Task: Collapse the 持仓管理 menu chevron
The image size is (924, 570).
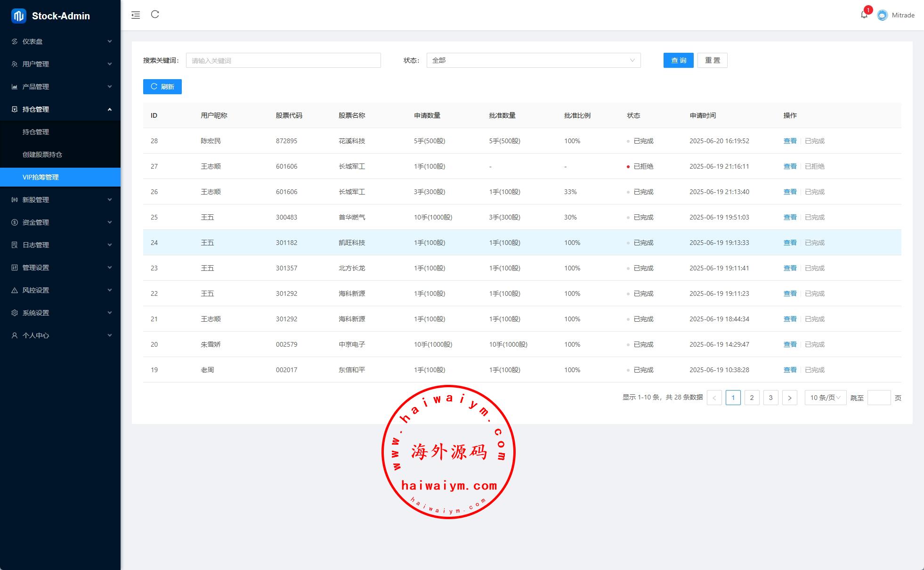Action: coord(110,109)
